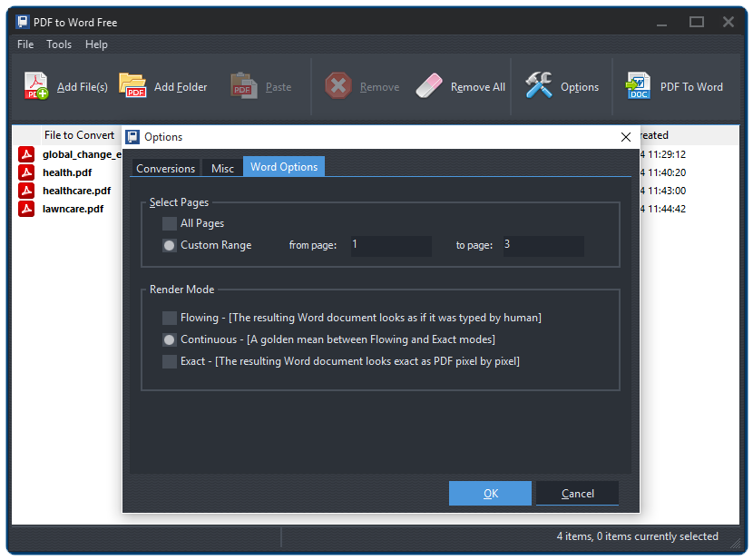Select the Word Options tab
The image size is (753, 560).
tap(284, 167)
